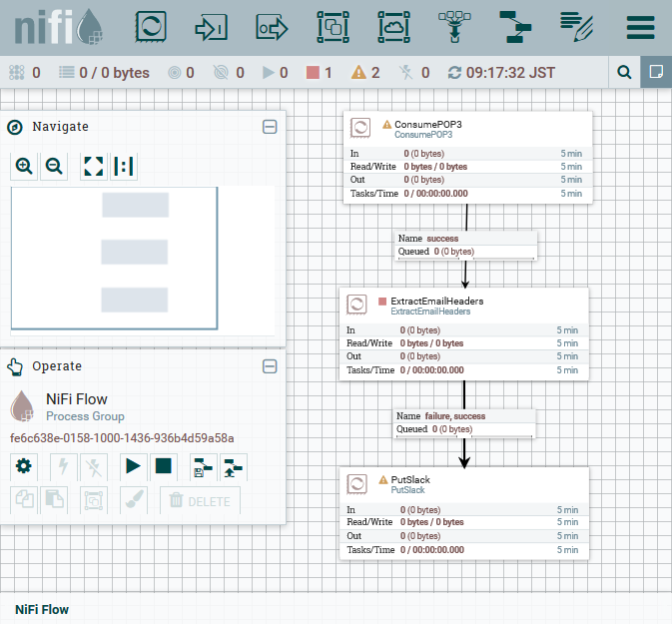Viewport: 672px width, 624px height.
Task: Select the Process Group toolbar icon
Action: (333, 27)
